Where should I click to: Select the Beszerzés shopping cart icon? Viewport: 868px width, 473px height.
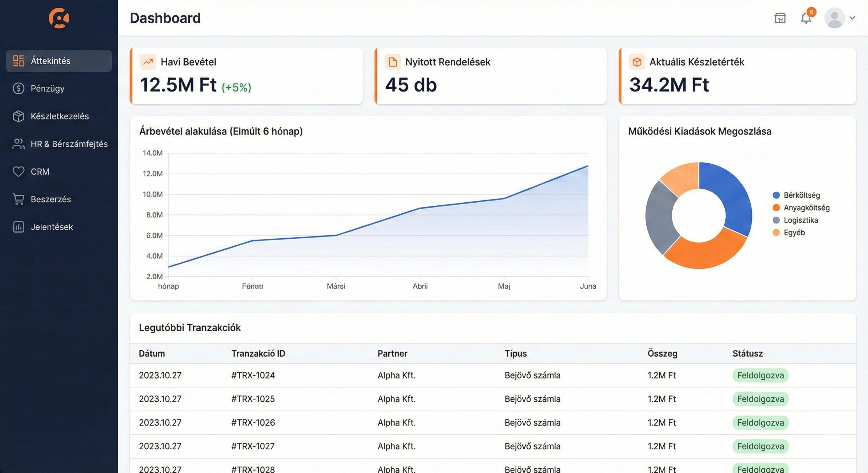(x=18, y=199)
